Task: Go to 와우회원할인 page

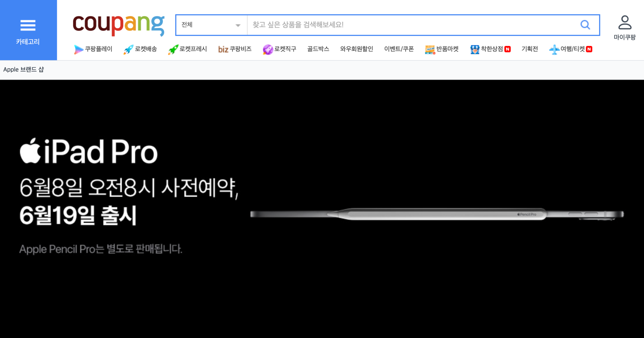Action: click(x=357, y=49)
